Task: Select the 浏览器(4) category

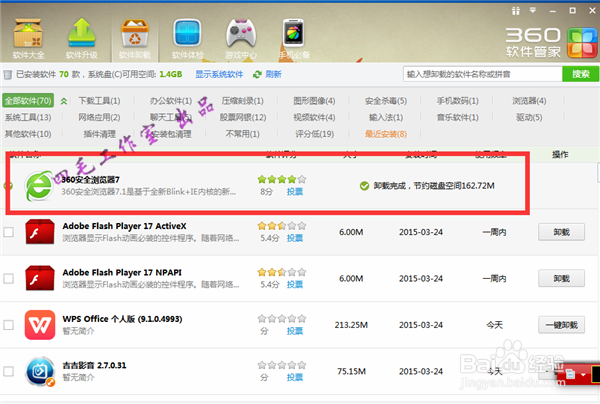Action: tap(529, 101)
